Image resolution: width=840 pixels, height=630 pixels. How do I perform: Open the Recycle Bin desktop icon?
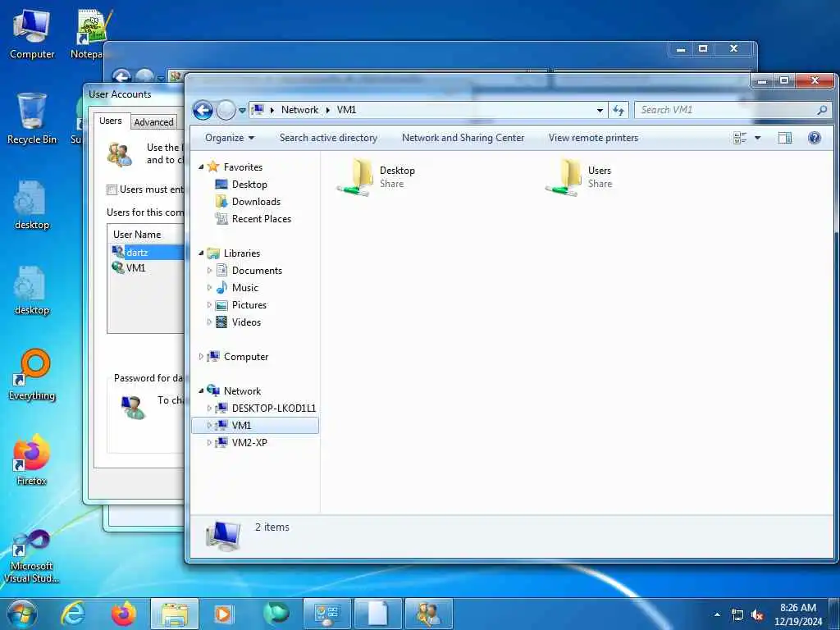[32, 119]
